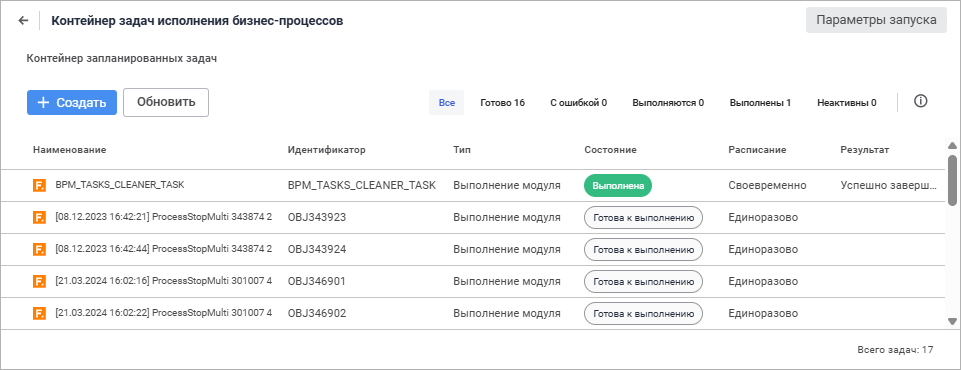961x370 pixels.
Task: Select the Неактивны 0 filter tab
Action: pyautogui.click(x=846, y=102)
